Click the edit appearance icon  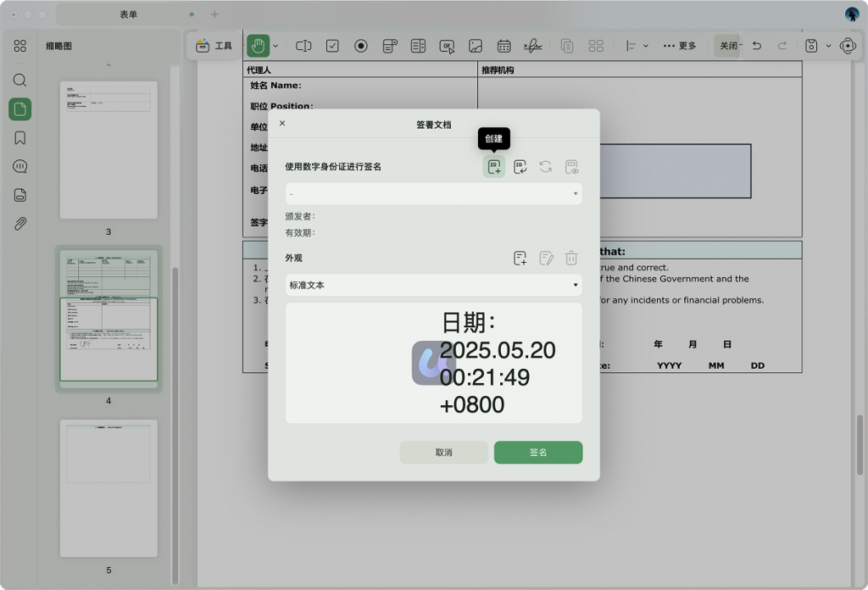546,258
